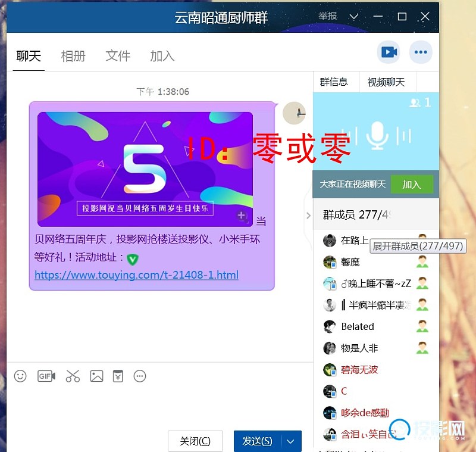
Task: Select member 晚上睡不著~zZ
Action: tap(376, 283)
